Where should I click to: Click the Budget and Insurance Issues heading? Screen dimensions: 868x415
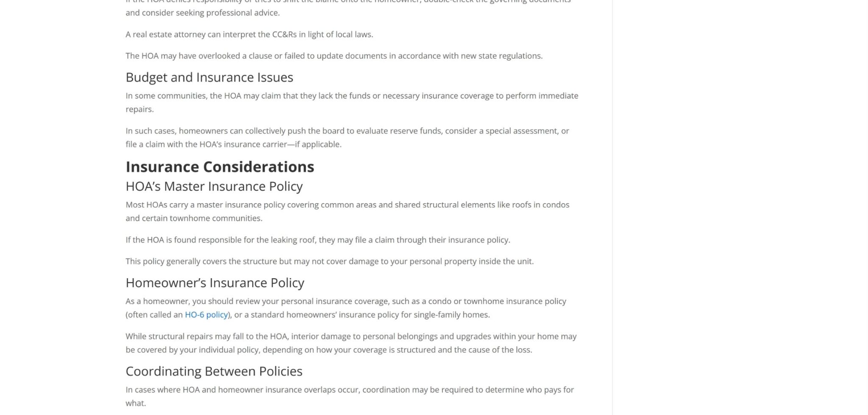[x=209, y=77]
